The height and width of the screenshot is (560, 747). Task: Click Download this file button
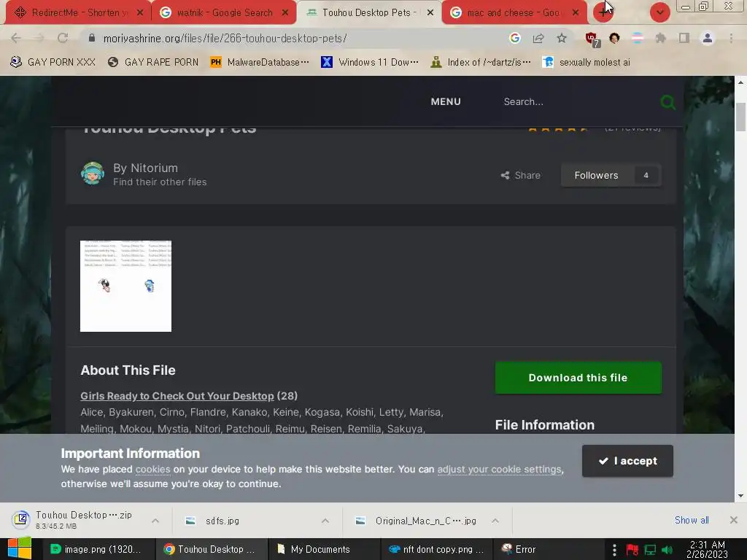(578, 378)
